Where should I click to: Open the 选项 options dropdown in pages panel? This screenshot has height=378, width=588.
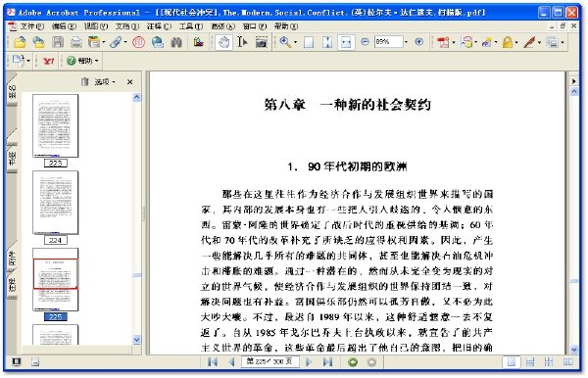(x=105, y=81)
